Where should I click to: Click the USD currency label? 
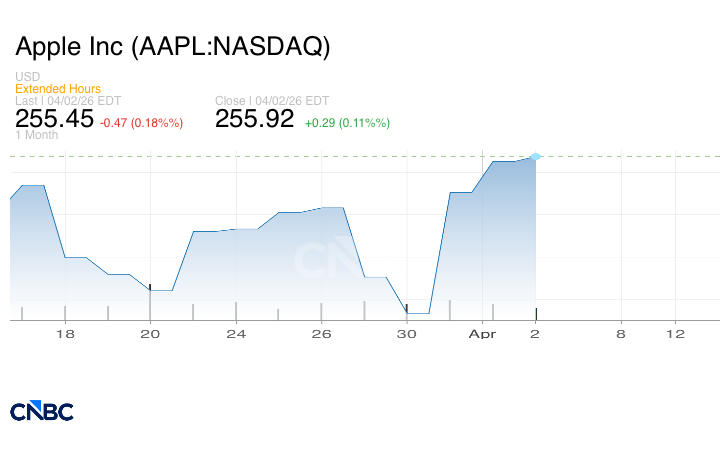coord(27,77)
